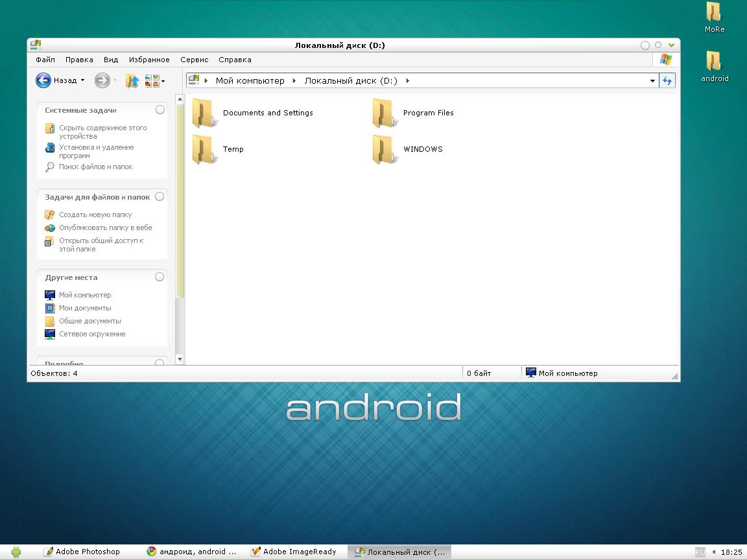The width and height of the screenshot is (747, 560).
Task: Click Создать новую папку
Action: [x=88, y=215]
